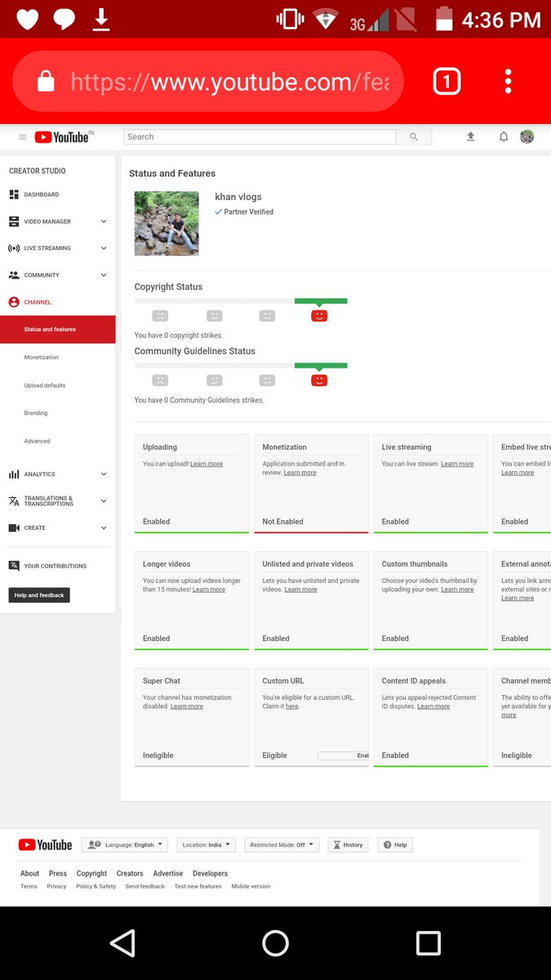This screenshot has width=551, height=980.
Task: Open the Location: India dropdown
Action: click(x=207, y=844)
